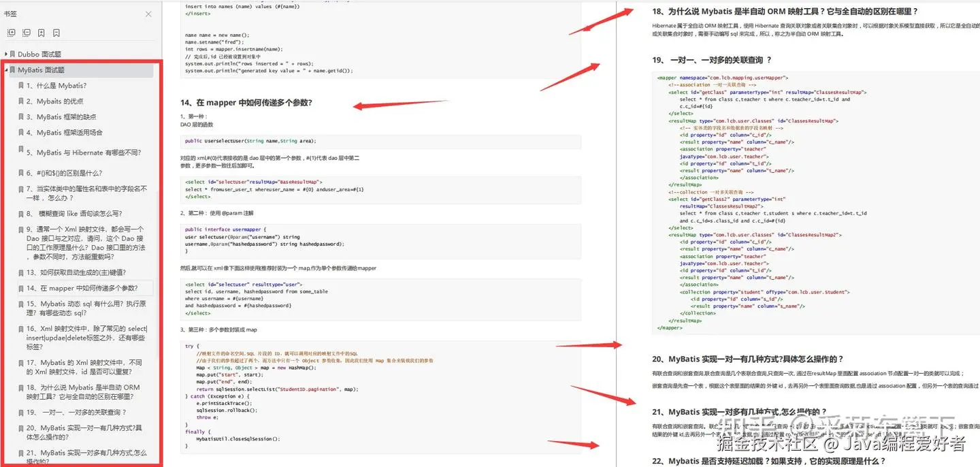This screenshot has height=467, width=980.
Task: Click the expand all bookmarks icon
Action: coord(11,33)
